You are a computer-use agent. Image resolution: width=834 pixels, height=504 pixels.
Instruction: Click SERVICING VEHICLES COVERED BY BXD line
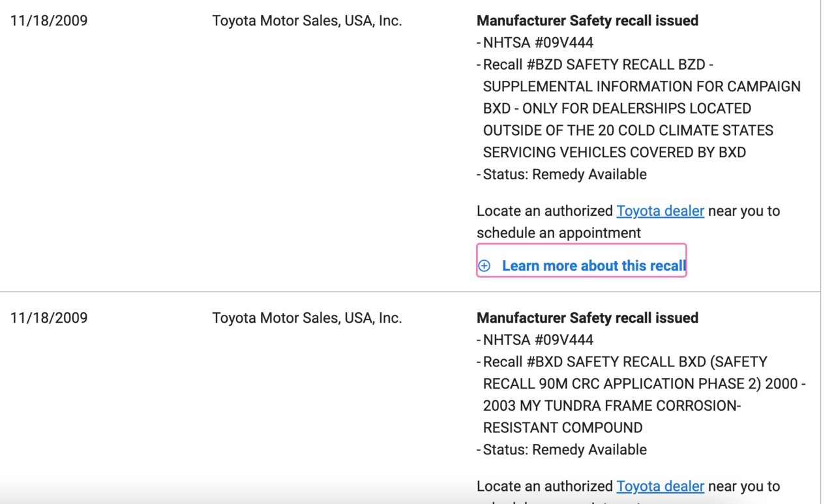(614, 153)
